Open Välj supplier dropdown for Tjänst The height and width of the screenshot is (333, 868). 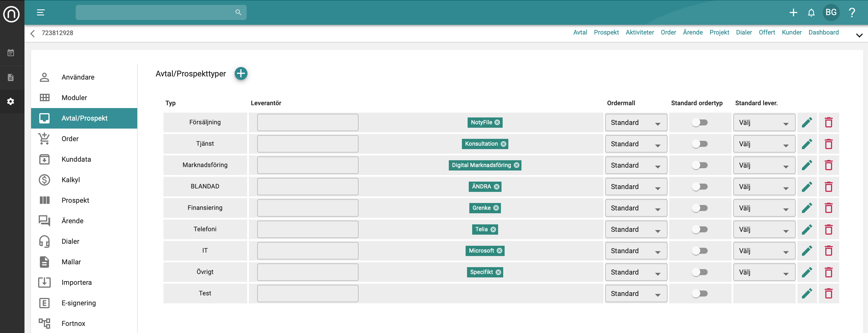764,144
